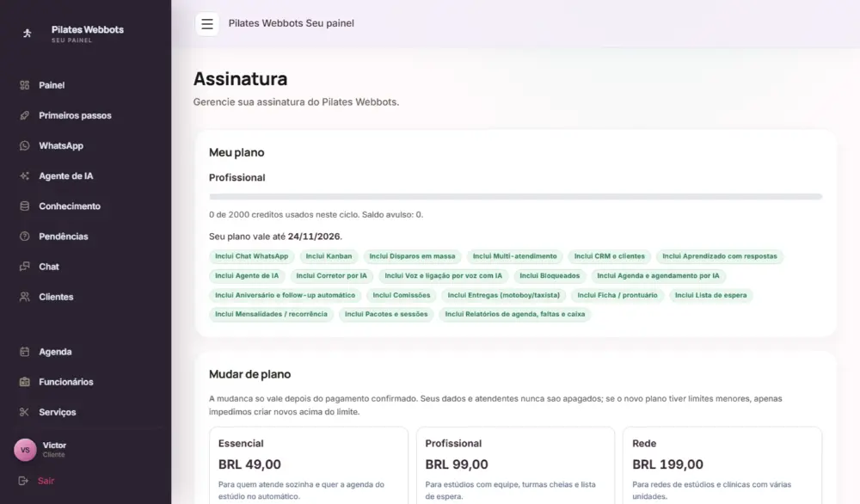
Task: Click the Inclui Bloqueados badge
Action: click(x=550, y=276)
